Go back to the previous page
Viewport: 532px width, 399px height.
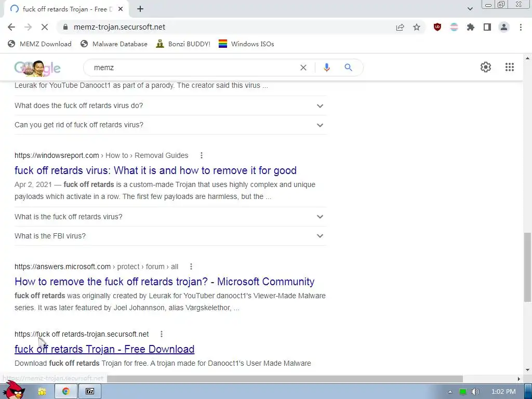click(x=11, y=27)
